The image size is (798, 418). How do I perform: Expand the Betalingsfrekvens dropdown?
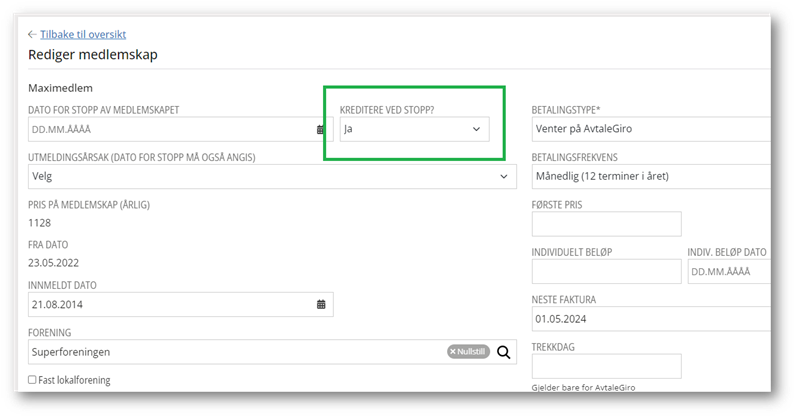point(650,177)
